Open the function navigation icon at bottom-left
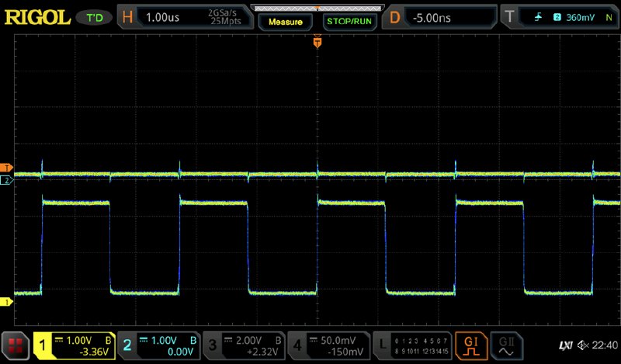The image size is (621, 364). pyautogui.click(x=15, y=345)
